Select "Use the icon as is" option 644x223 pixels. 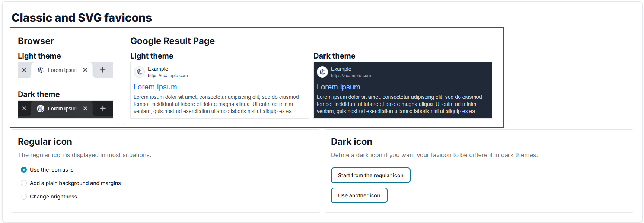24,170
